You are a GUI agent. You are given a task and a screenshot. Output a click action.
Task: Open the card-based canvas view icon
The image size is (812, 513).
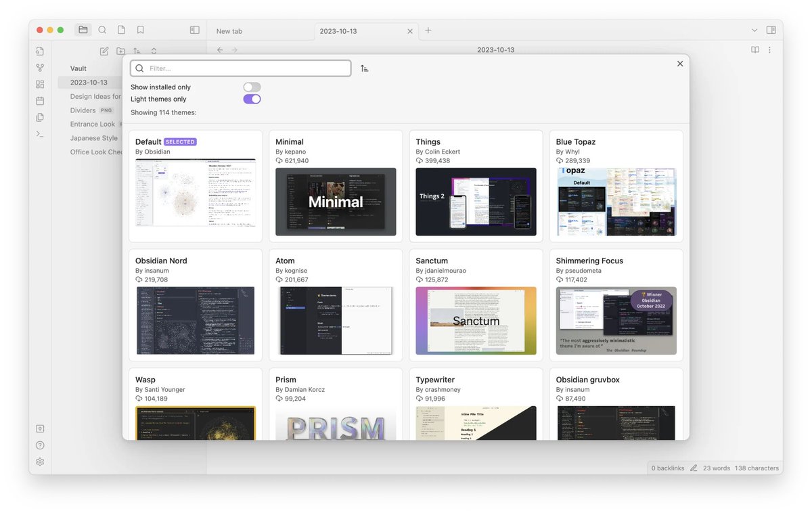tap(40, 84)
